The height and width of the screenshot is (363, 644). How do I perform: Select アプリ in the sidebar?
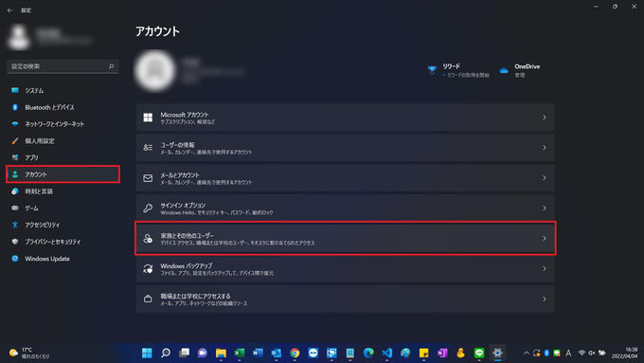coord(63,158)
